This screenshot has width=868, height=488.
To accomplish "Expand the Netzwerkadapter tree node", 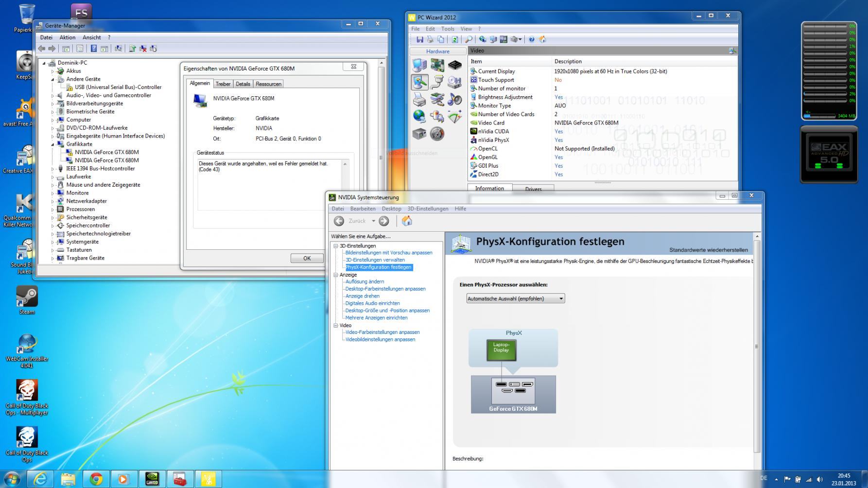I will pos(53,201).
